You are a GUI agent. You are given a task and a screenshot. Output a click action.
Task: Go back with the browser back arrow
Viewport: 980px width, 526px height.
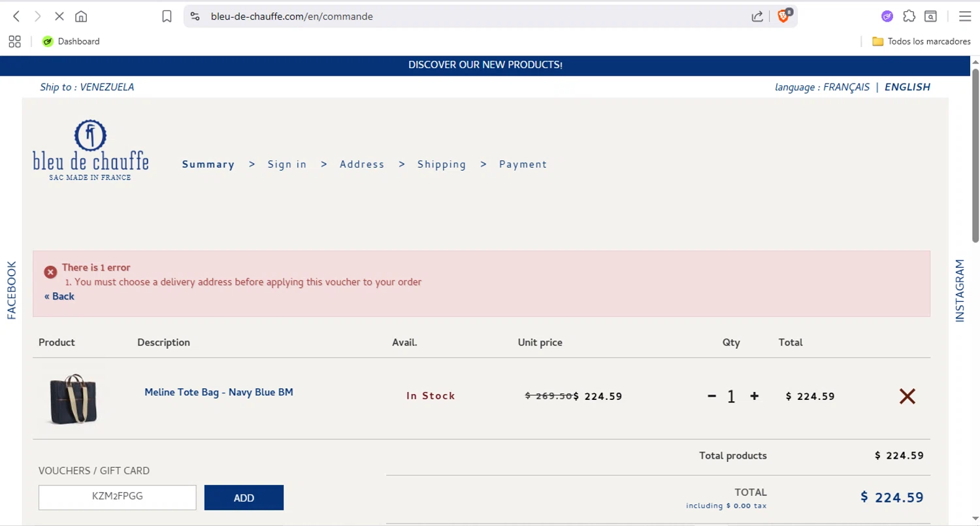[17, 16]
